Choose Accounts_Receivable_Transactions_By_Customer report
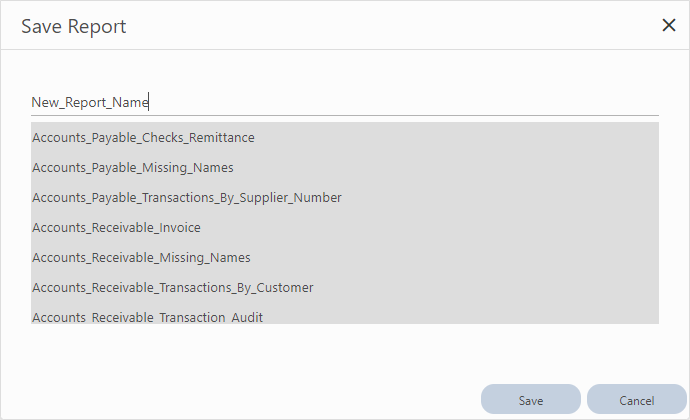Image resolution: width=690 pixels, height=420 pixels. pos(173,287)
